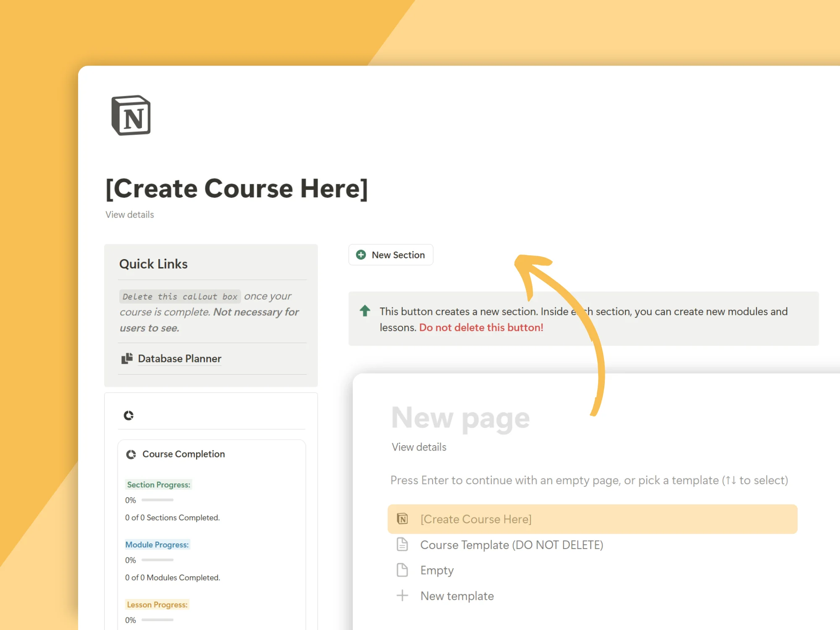Click the blank page icon beside Empty
The image size is (840, 630).
tap(402, 570)
